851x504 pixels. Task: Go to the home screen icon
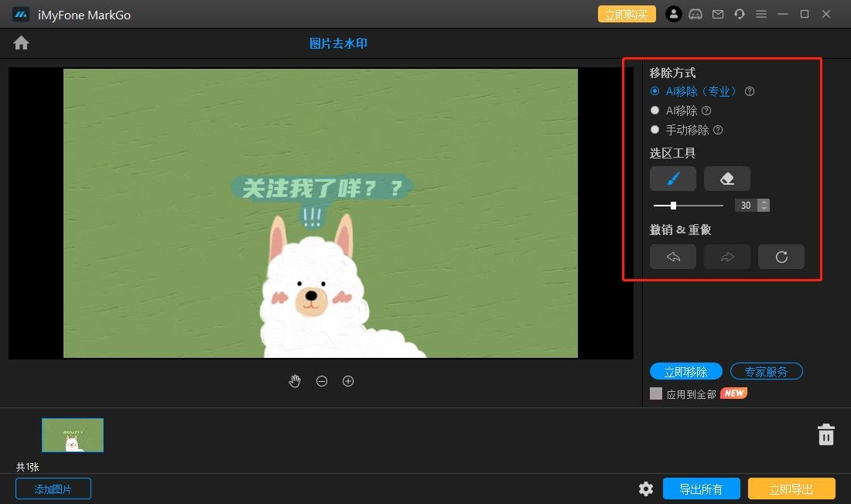click(21, 43)
